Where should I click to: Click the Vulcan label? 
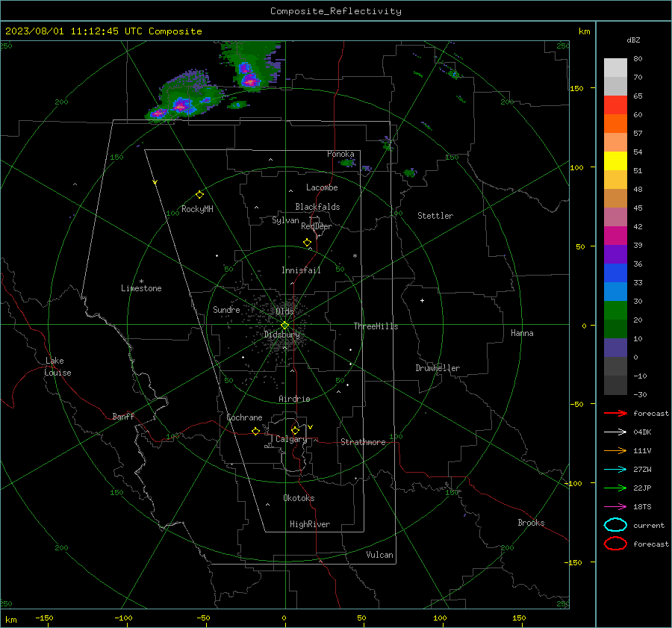[379, 555]
